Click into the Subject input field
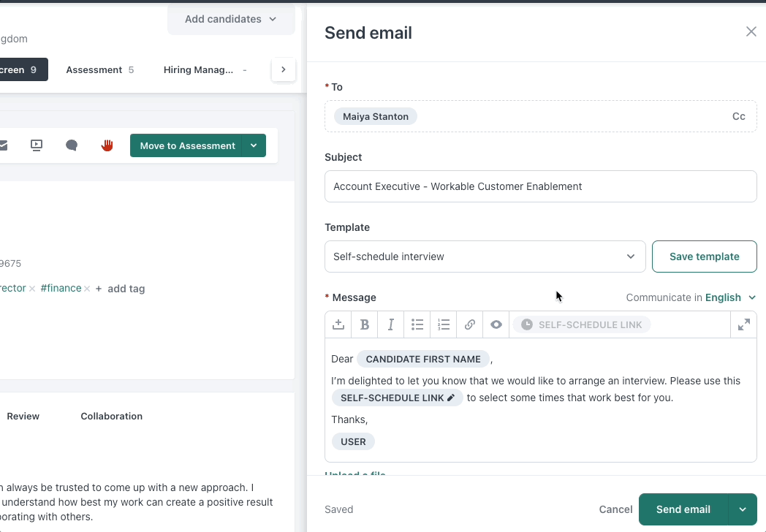Viewport: 766px width, 532px height. pyautogui.click(x=540, y=186)
